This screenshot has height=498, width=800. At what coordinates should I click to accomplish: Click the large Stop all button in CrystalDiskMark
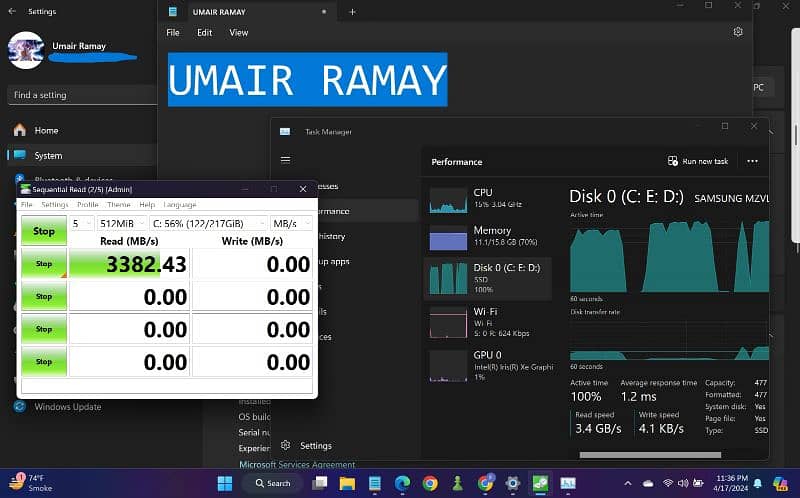click(x=44, y=231)
